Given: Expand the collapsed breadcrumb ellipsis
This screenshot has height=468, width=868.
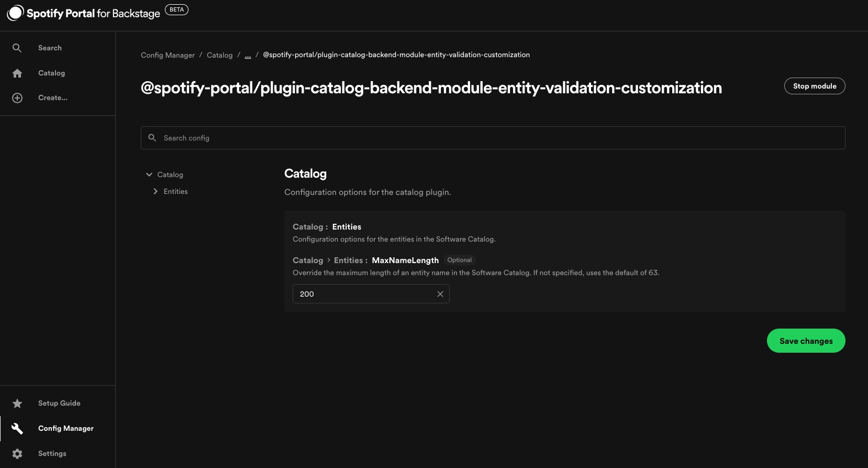Looking at the screenshot, I should pos(248,55).
